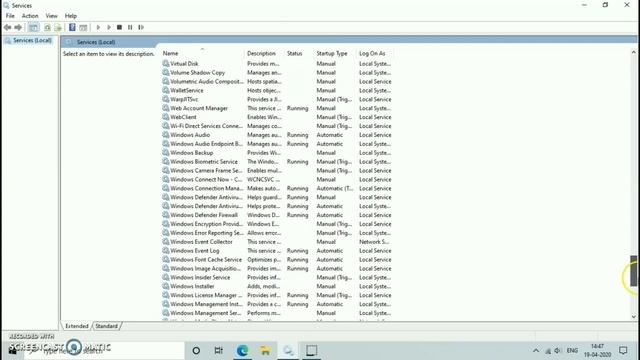Open the Help menu
The image size is (640, 360).
pyautogui.click(x=71, y=16)
